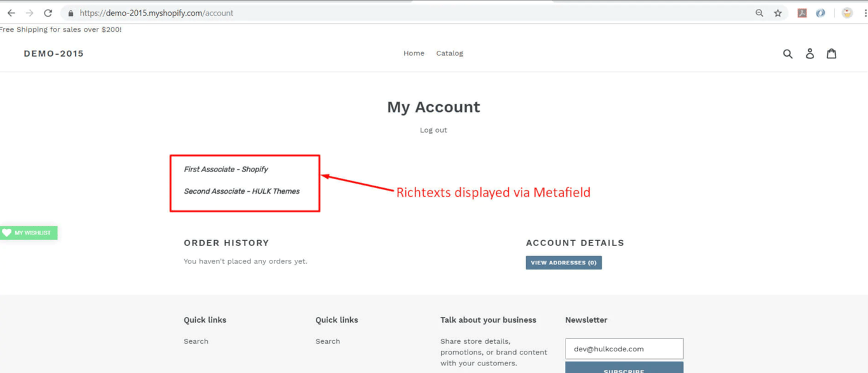
Task: Click the browser address bar URL
Action: [x=156, y=13]
